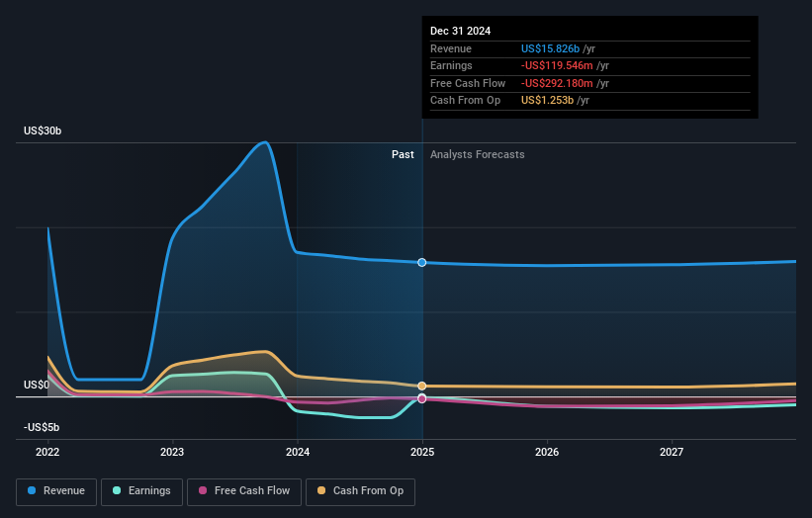Click the 2022 x-axis label
Screen dimensions: 812x518
click(x=47, y=453)
